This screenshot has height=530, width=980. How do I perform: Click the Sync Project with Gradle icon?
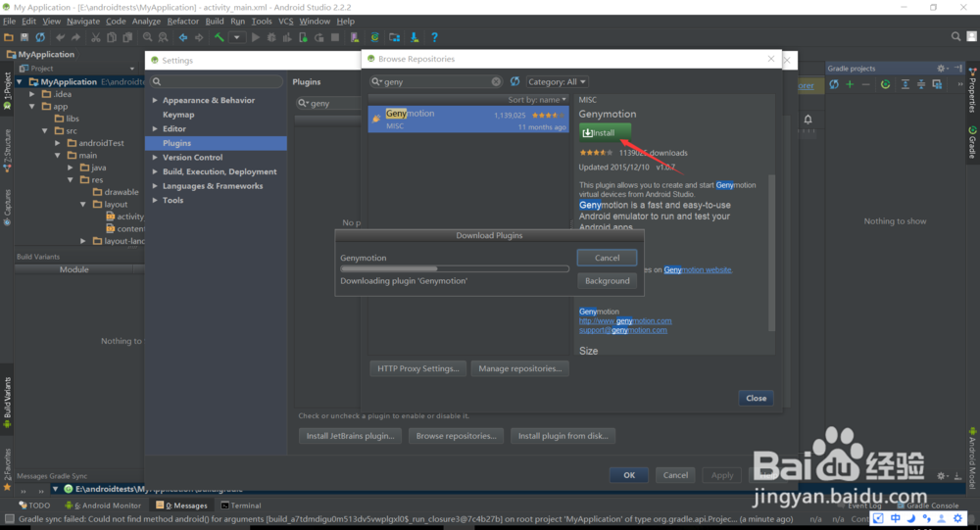[374, 37]
